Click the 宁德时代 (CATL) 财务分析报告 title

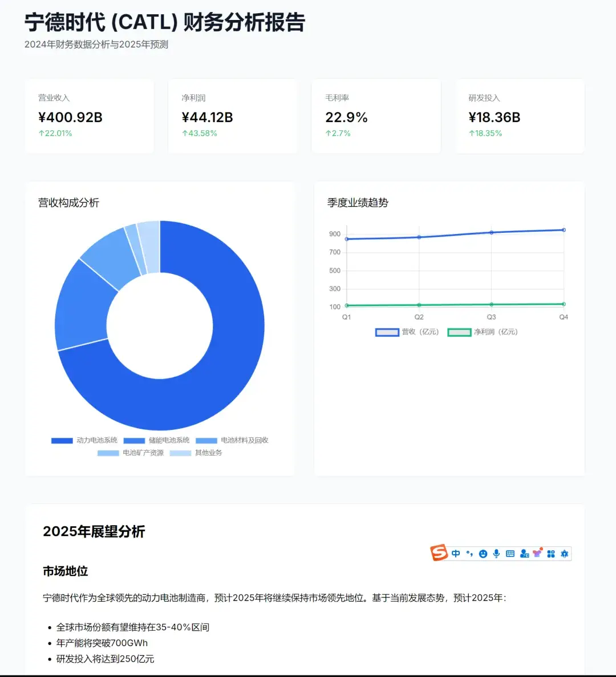click(165, 22)
